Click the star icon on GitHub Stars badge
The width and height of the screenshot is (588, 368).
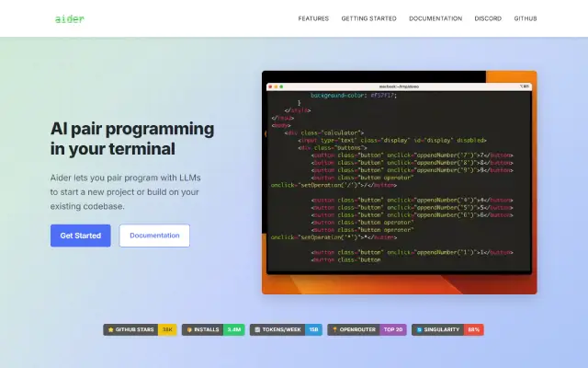pos(110,329)
